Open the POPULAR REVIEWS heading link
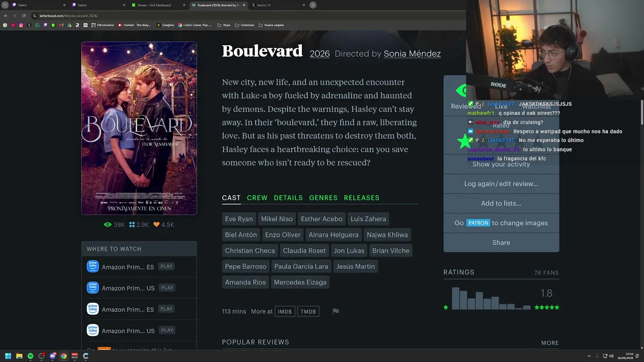The width and height of the screenshot is (644, 362). click(x=256, y=342)
